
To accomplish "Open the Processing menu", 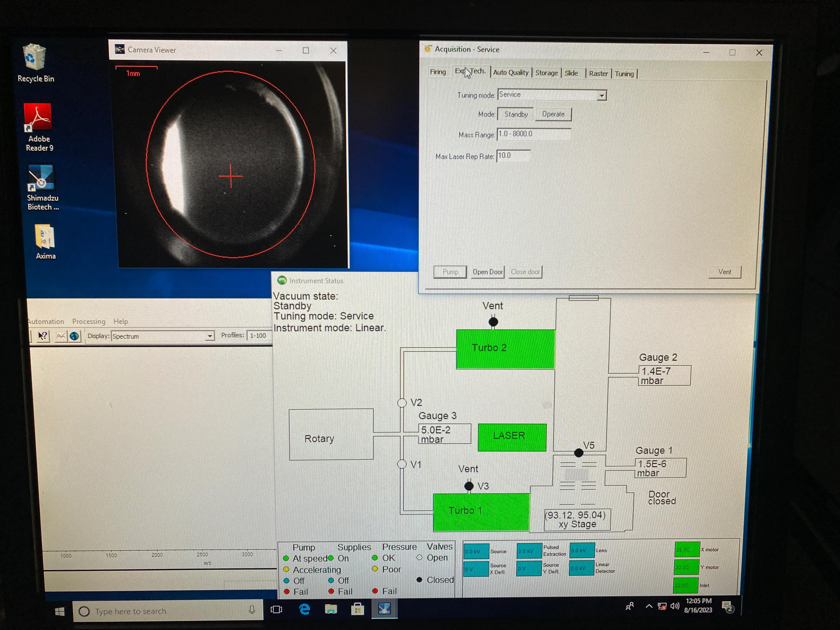I will (89, 321).
